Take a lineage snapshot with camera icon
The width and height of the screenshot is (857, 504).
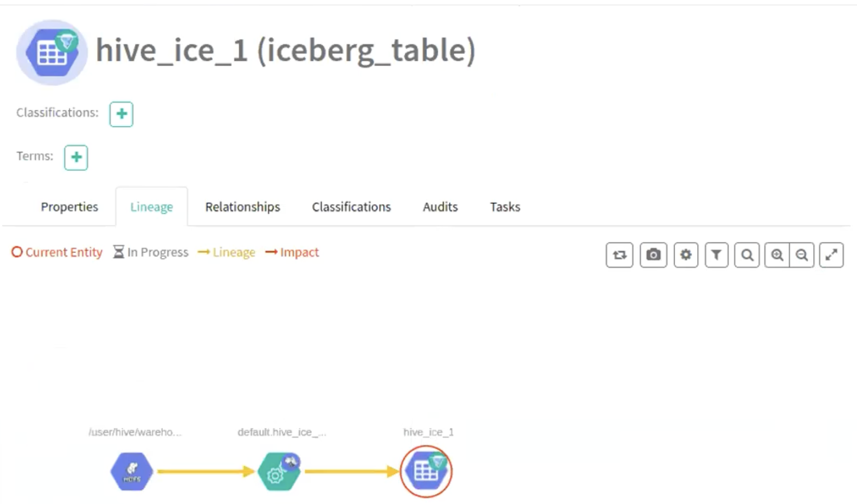click(653, 255)
